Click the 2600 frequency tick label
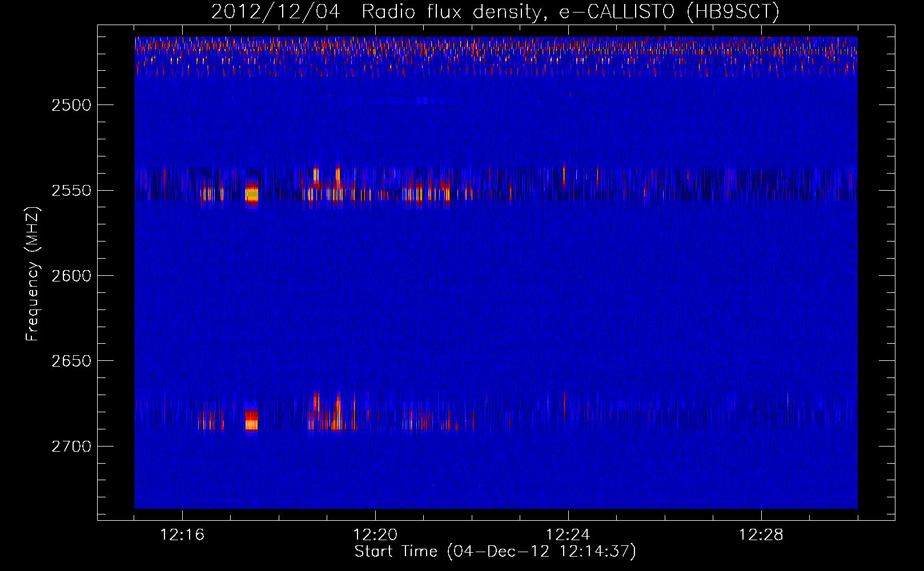 [71, 276]
